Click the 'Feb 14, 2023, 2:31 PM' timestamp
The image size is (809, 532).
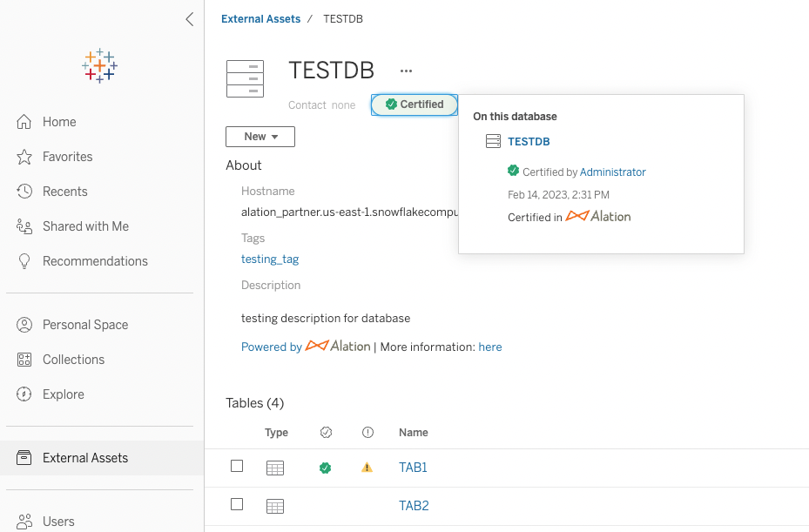coord(558,194)
